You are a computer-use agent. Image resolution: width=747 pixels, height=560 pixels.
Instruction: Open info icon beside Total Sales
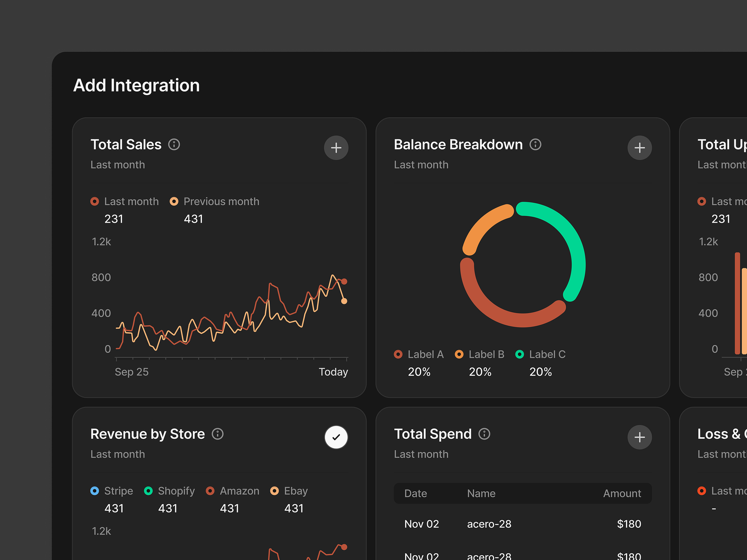[174, 145]
